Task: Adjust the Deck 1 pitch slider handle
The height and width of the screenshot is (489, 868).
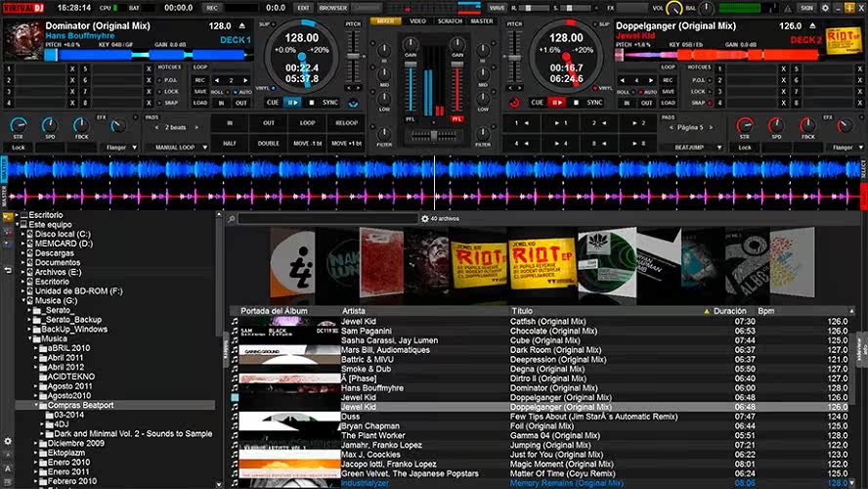Action: coord(353,57)
